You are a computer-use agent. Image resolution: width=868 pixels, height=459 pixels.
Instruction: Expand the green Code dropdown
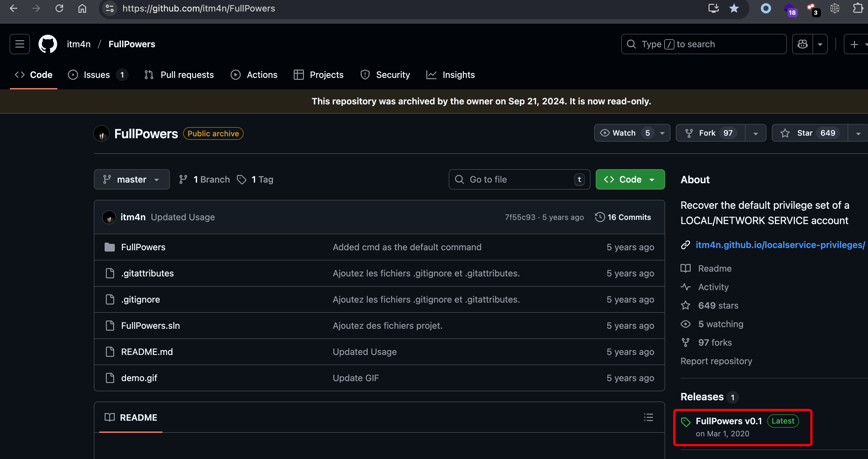pyautogui.click(x=630, y=179)
